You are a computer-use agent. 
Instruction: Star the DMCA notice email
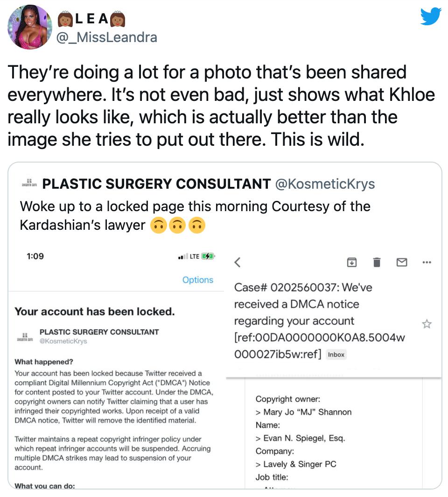point(427,324)
